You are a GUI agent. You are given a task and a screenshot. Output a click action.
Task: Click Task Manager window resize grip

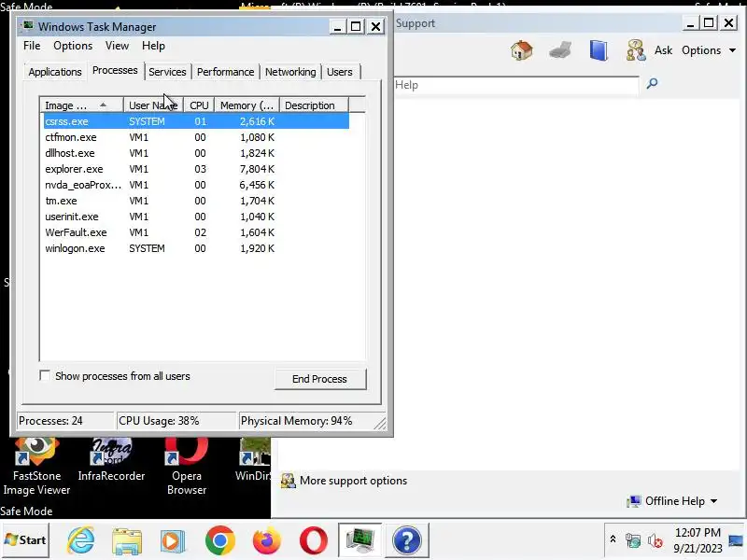tap(381, 424)
